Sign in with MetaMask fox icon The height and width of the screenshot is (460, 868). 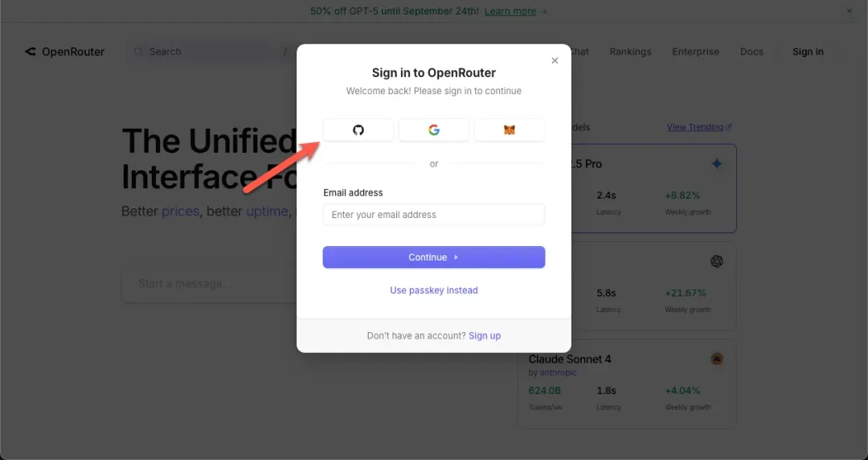[510, 130]
